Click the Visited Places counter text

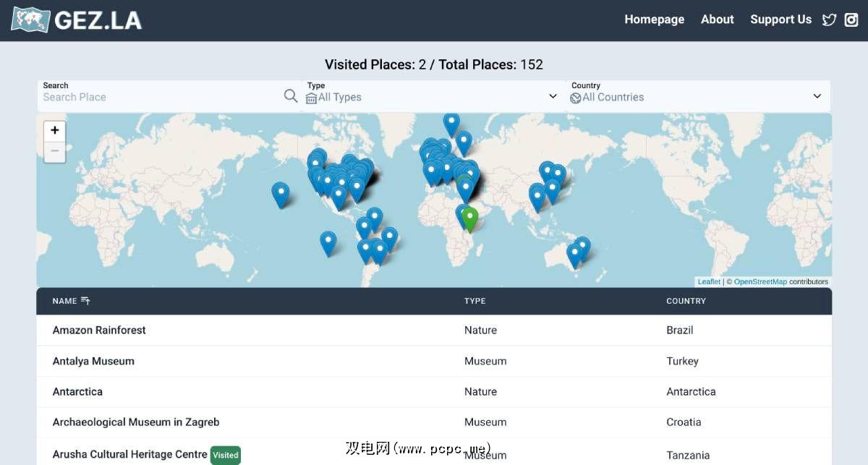375,64
